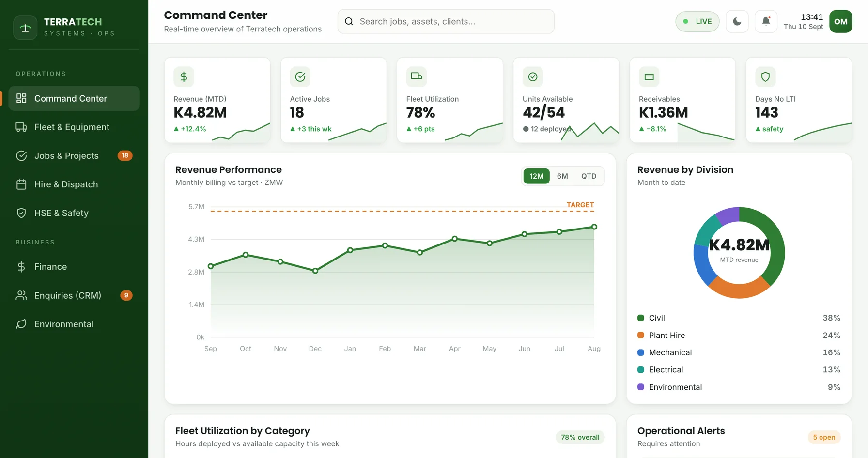Open the Finance sidebar item

click(x=74, y=267)
